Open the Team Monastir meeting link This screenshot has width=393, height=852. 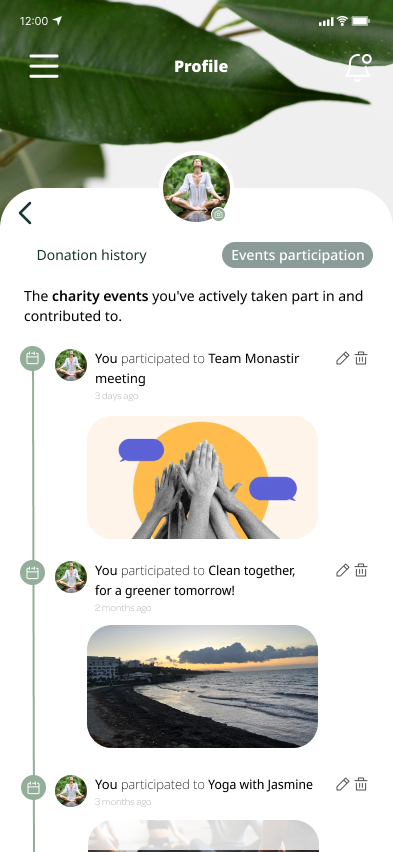coord(197,368)
